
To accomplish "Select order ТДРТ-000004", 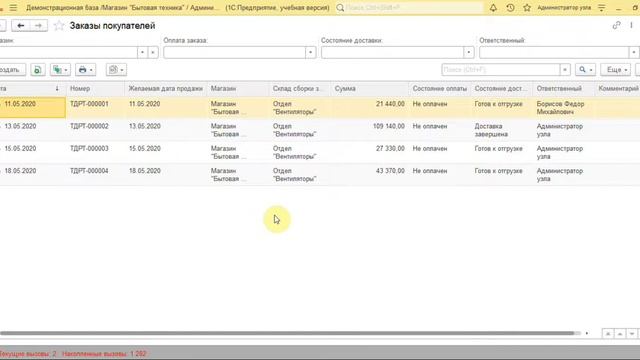I will (89, 171).
